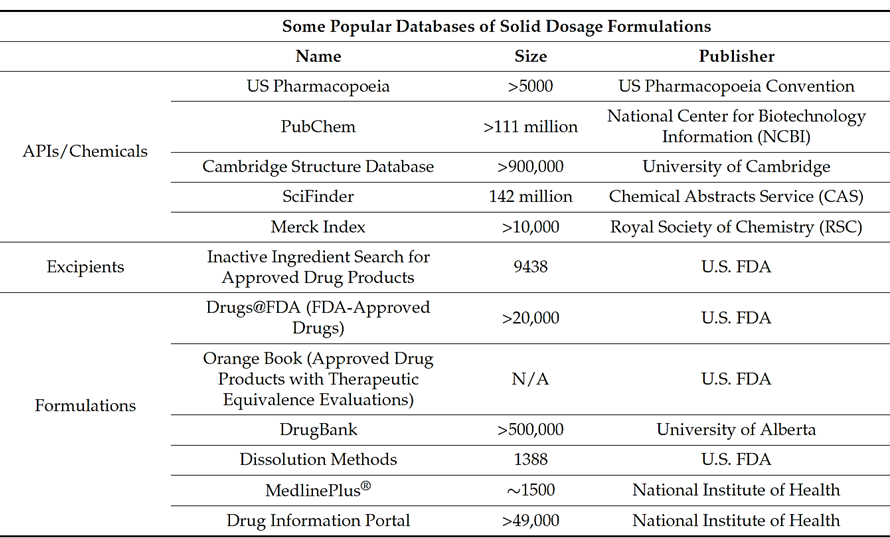The image size is (890, 538).
Task: Select the APIs/Chemicals category cell
Action: [85, 152]
